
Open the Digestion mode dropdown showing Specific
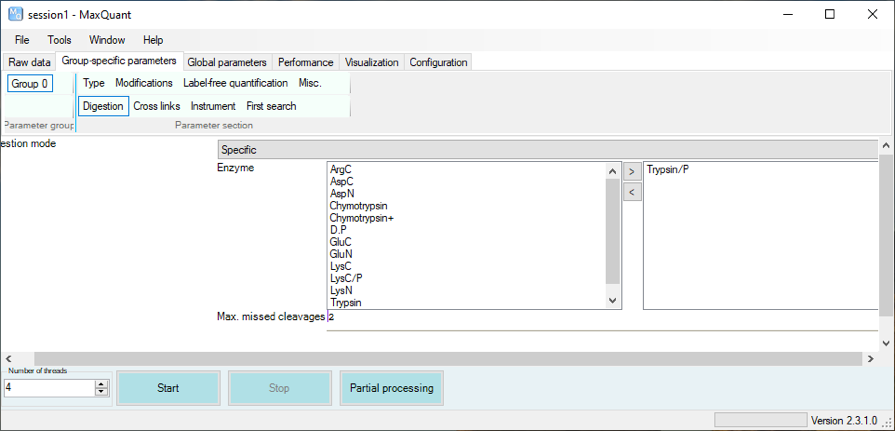pyautogui.click(x=547, y=149)
